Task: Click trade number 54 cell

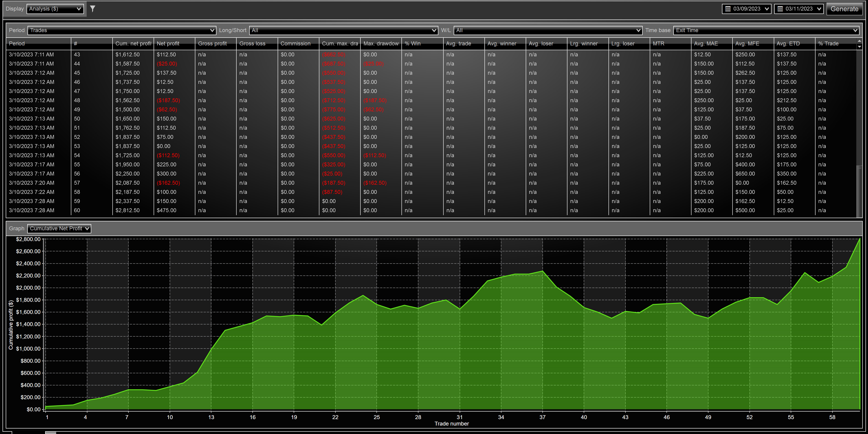Action: 92,155
